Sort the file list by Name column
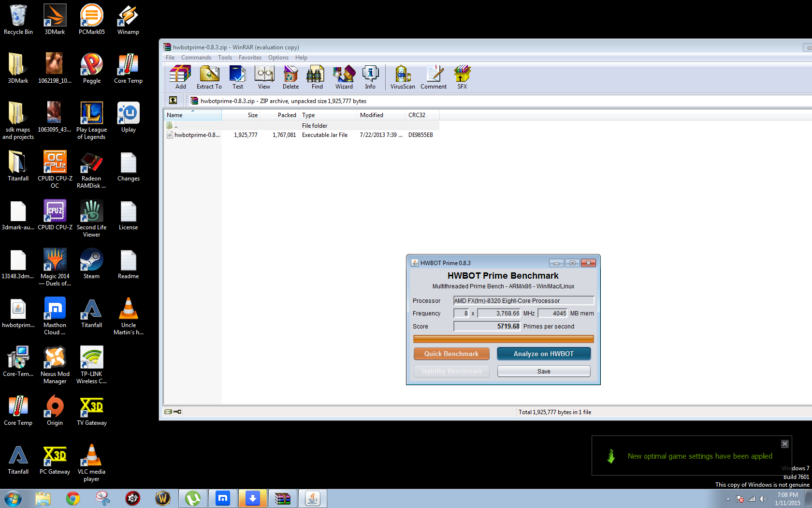This screenshot has width=812, height=508. point(192,115)
